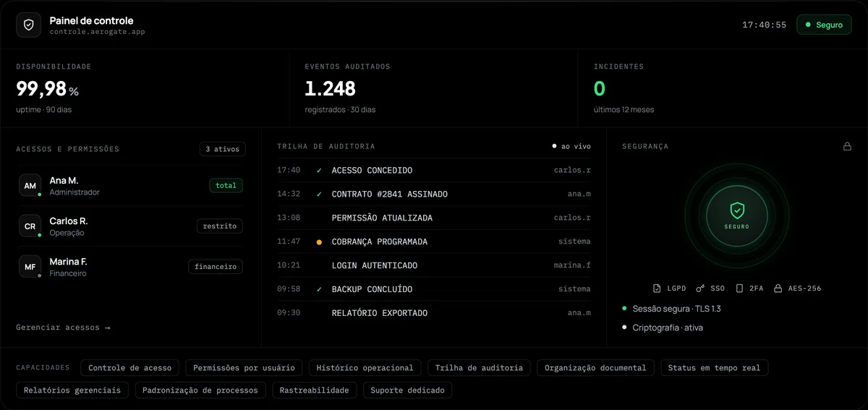Select Padronização de processos chip

point(200,390)
